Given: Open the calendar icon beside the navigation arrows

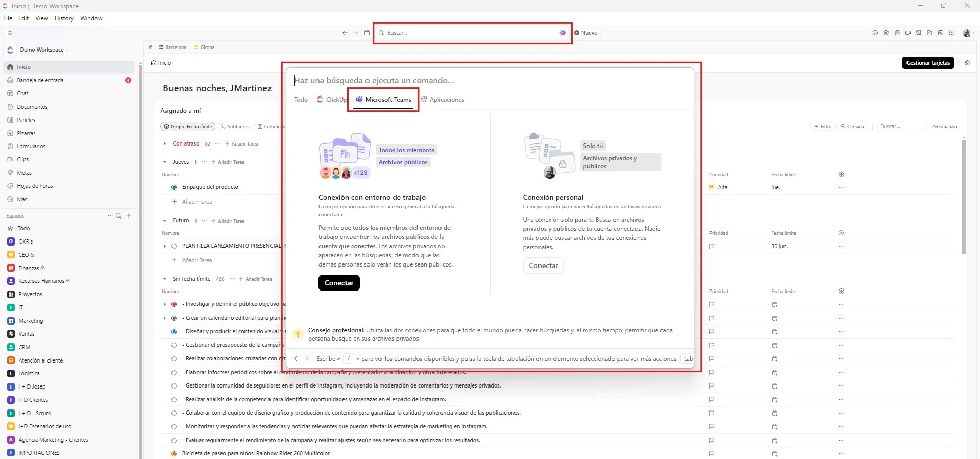Looking at the screenshot, I should pyautogui.click(x=366, y=33).
